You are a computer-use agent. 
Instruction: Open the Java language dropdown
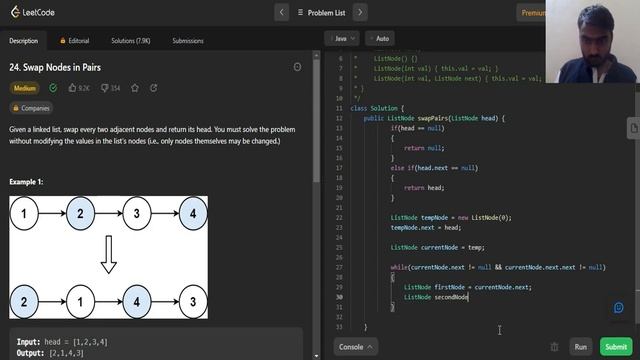[x=342, y=39]
